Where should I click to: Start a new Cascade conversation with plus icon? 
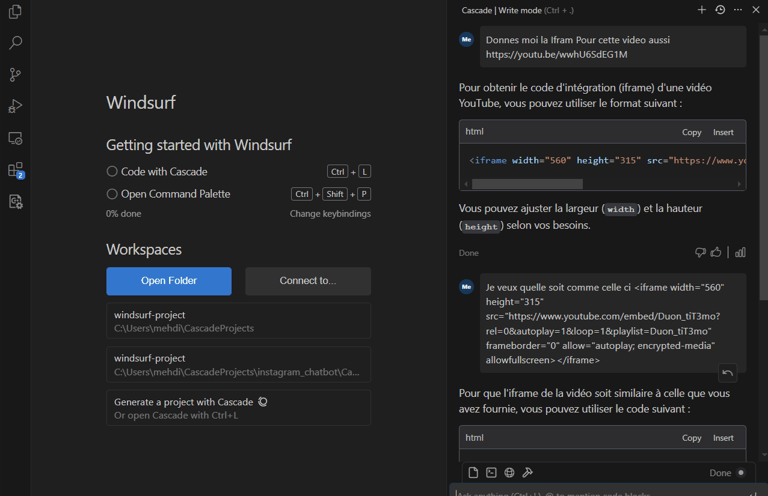point(701,10)
